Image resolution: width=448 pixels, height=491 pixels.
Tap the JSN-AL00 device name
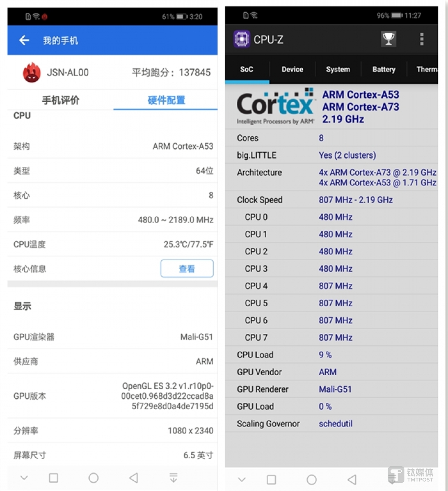pyautogui.click(x=68, y=72)
